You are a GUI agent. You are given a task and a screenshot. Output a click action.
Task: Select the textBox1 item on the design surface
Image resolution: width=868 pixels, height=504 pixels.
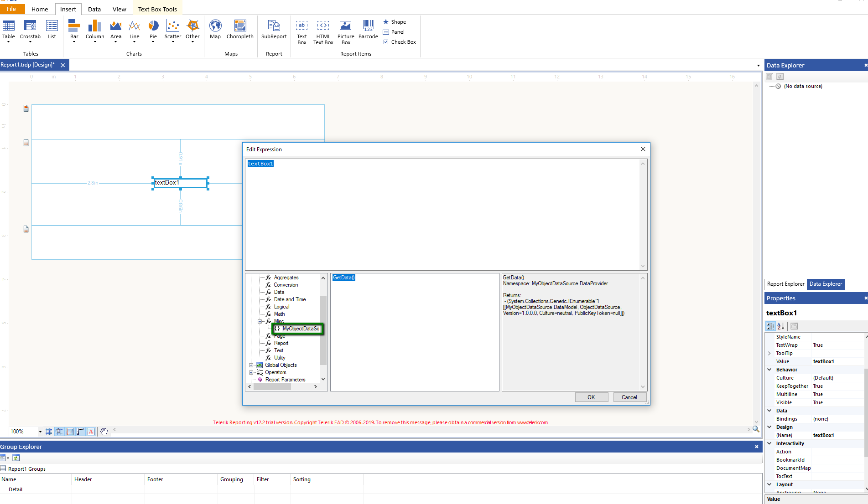[x=181, y=183]
